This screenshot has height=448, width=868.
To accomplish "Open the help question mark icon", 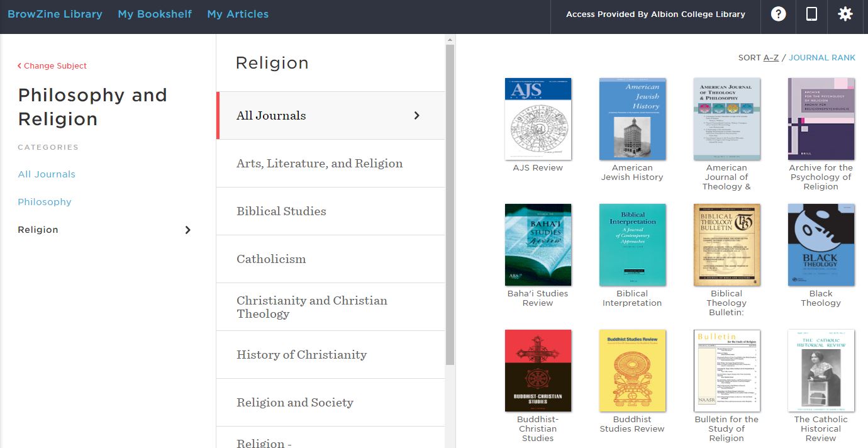I will [x=778, y=14].
